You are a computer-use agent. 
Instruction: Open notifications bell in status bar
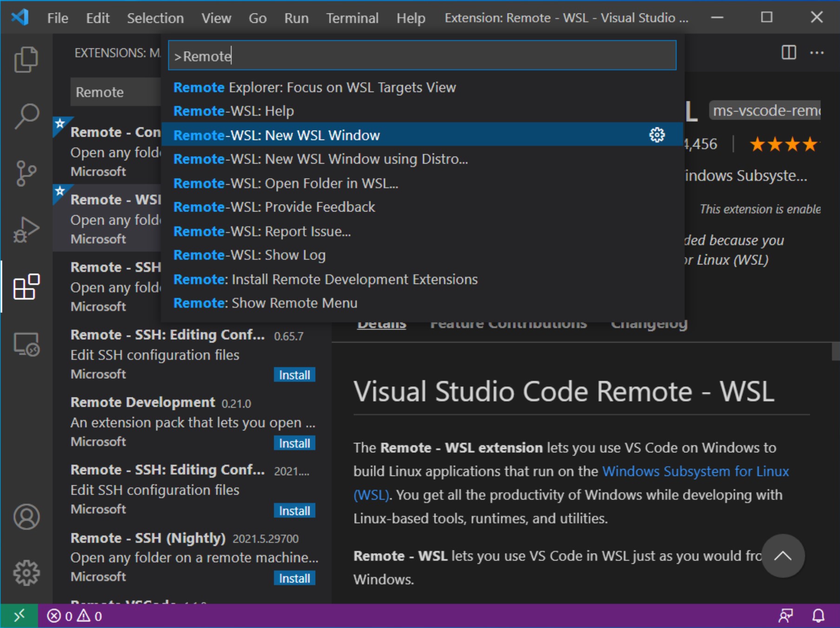click(x=818, y=616)
